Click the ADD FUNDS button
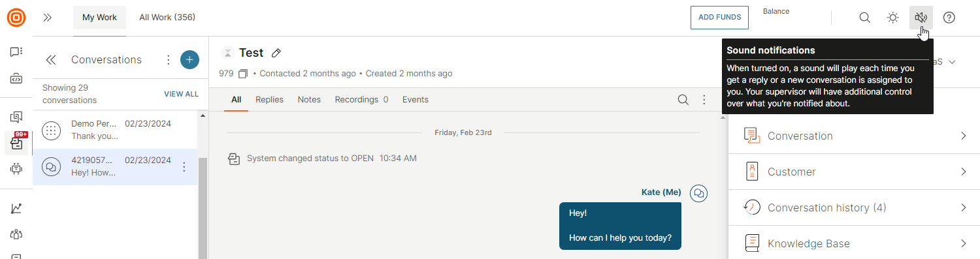The width and height of the screenshot is (980, 259). click(x=719, y=18)
